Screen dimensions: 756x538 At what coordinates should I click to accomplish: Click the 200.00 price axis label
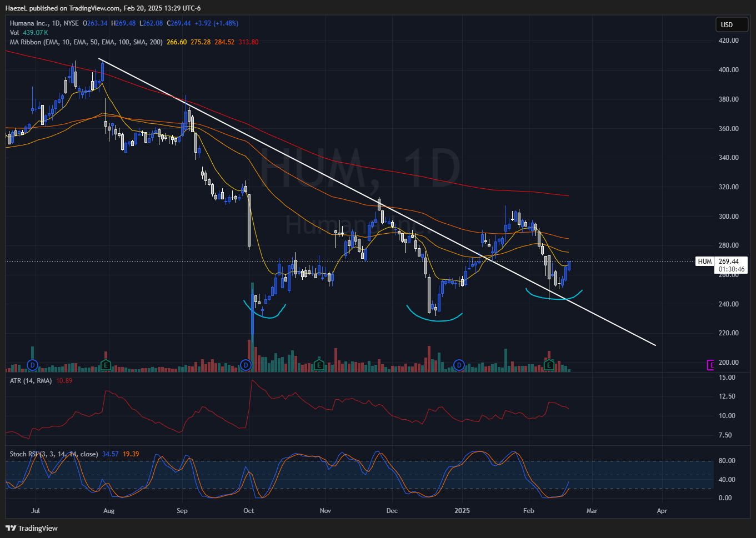pos(728,363)
